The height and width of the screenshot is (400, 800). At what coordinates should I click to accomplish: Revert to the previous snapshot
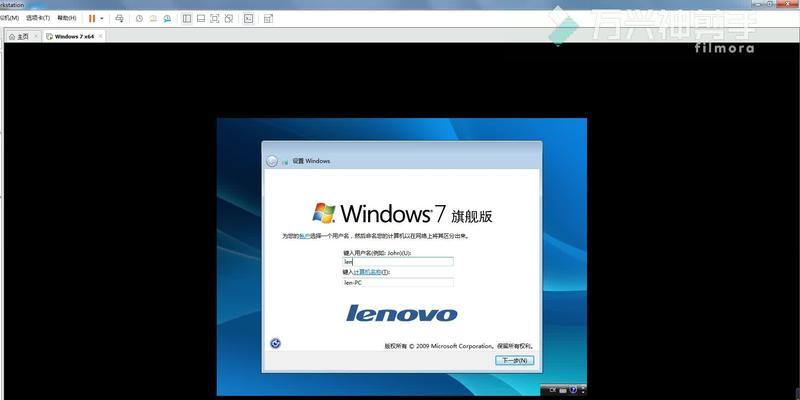153,18
